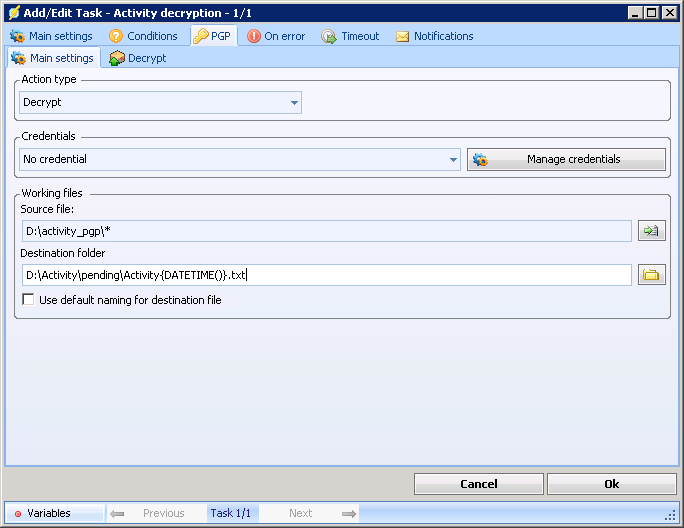Click the Manage credentials button
Screen dimensions: 684x528
click(x=566, y=159)
